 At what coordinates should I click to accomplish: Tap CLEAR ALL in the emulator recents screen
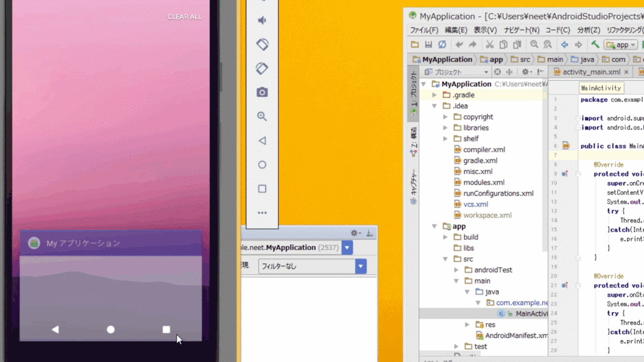(184, 17)
